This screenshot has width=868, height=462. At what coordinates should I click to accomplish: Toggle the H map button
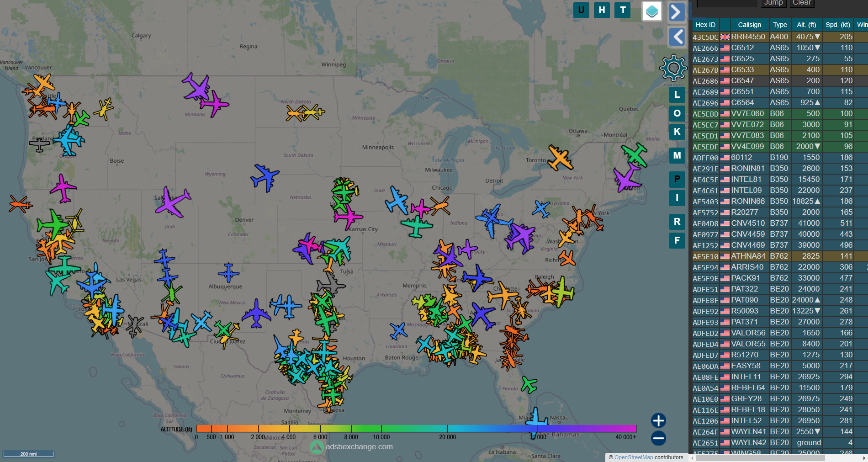pyautogui.click(x=602, y=10)
